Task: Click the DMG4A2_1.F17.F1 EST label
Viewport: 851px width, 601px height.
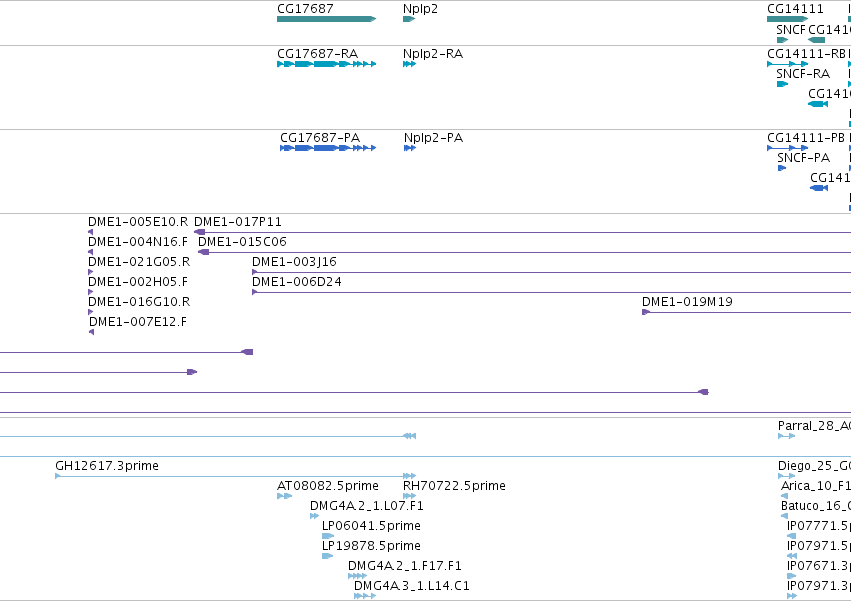Action: click(405, 567)
